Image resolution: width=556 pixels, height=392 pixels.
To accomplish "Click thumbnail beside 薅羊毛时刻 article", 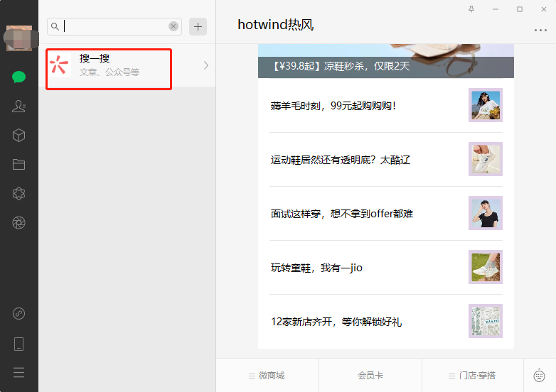I will pos(486,105).
